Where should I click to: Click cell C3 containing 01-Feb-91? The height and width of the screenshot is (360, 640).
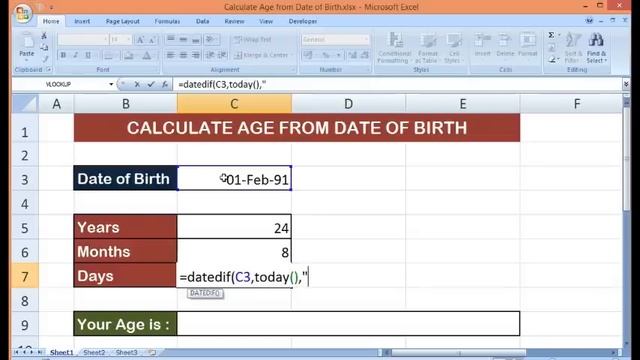[234, 178]
